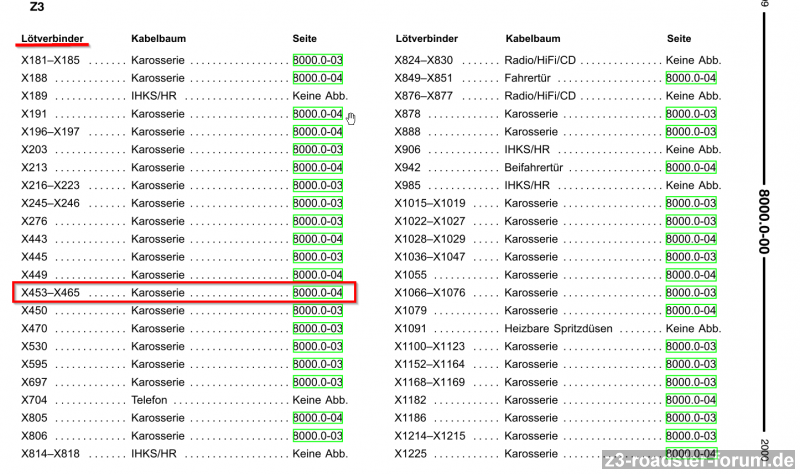Open page reference for X216–X223 Karosserie
This screenshot has width=800, height=474.
[x=318, y=186]
